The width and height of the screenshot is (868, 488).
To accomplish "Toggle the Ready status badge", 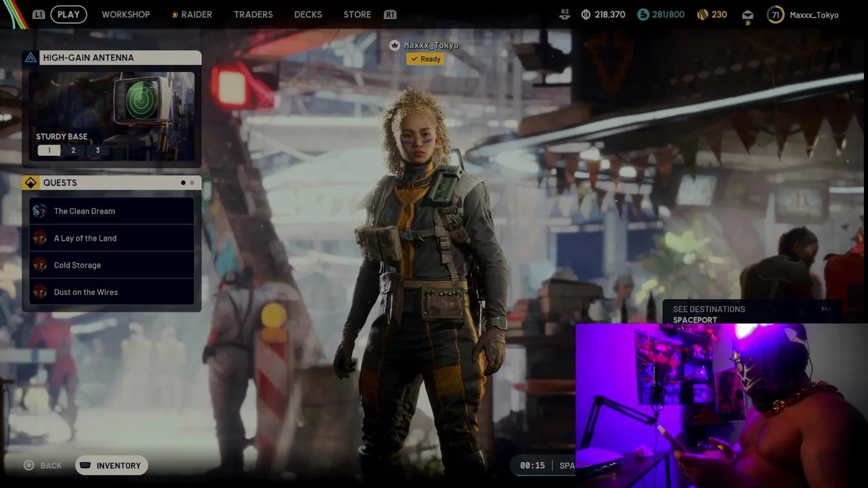I will [426, 59].
